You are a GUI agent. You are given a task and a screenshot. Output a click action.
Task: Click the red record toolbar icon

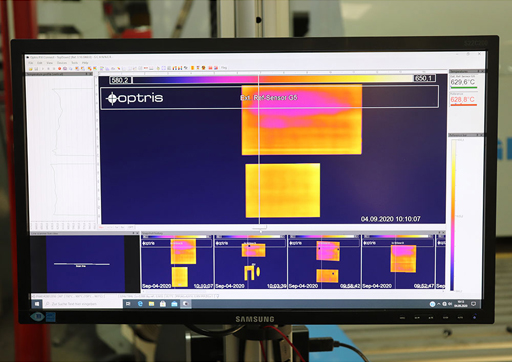[x=60, y=68]
